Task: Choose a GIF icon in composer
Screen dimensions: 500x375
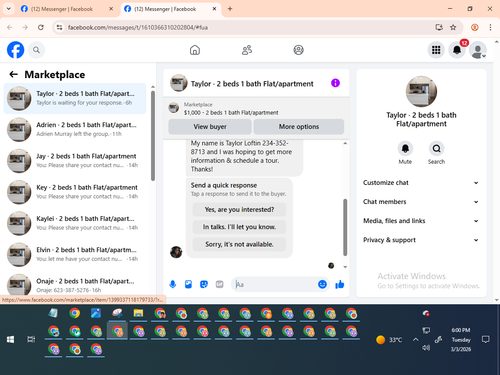Action: [x=219, y=284]
